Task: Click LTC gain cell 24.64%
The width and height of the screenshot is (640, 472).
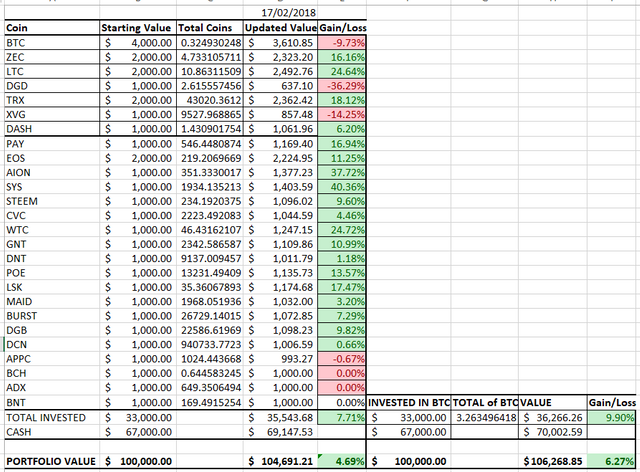Action: (x=342, y=71)
